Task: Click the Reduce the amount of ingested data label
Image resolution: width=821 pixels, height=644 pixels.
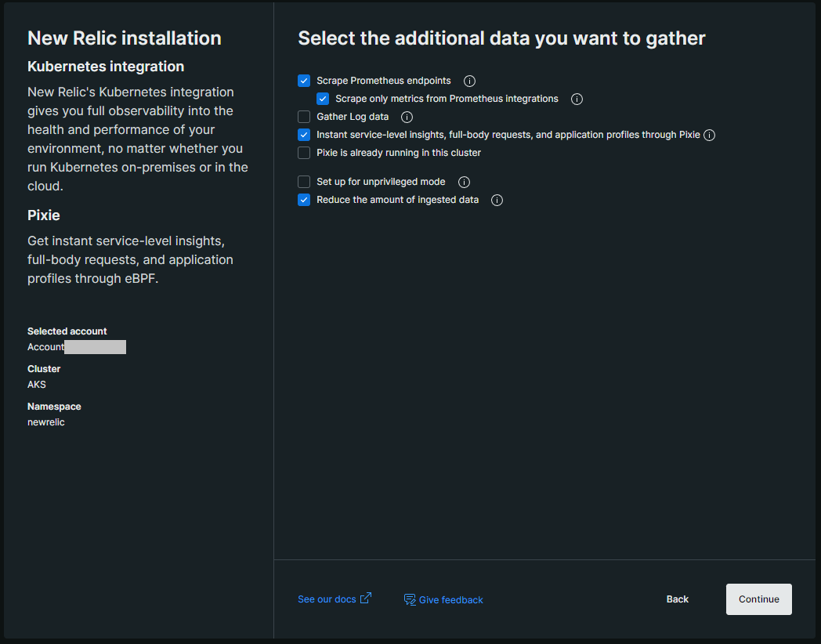Action: [x=398, y=200]
